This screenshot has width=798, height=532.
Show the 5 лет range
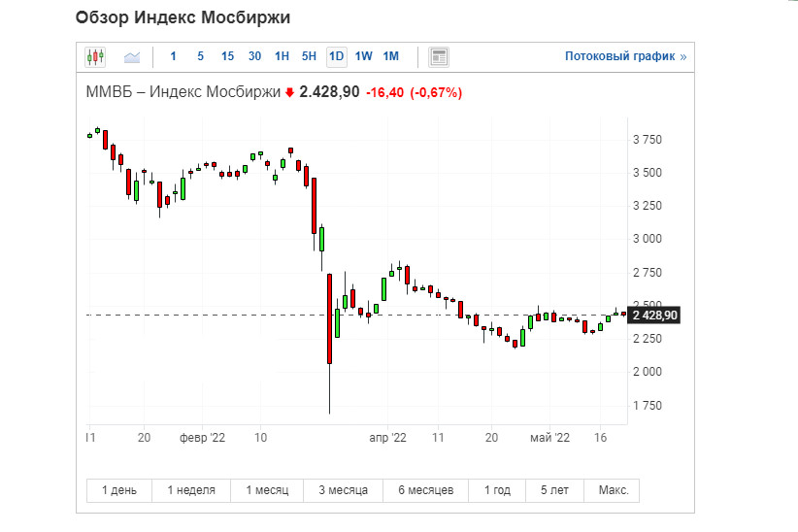[x=554, y=490]
